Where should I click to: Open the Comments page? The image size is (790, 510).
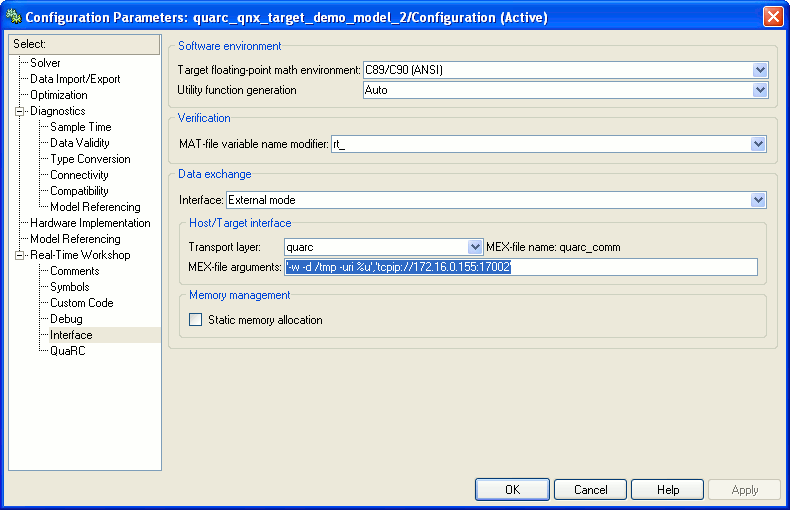[75, 271]
